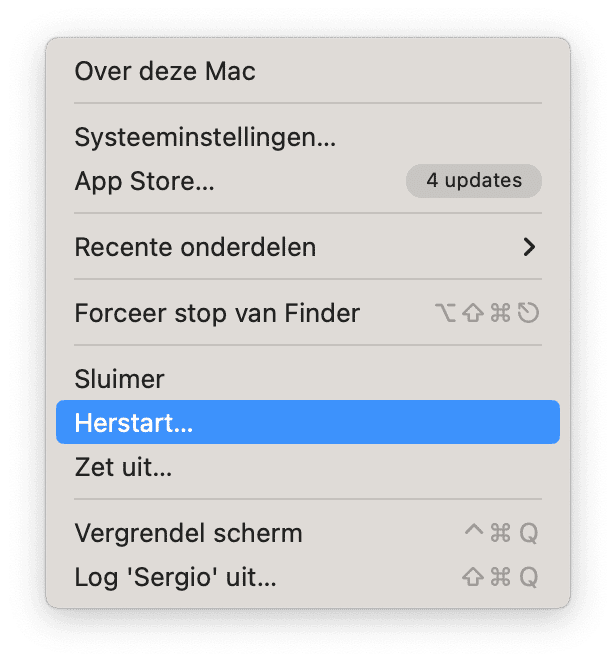Viewport: 616px width, 662px height.
Task: Choose Log 'Sergio' uit...
Action: click(175, 577)
